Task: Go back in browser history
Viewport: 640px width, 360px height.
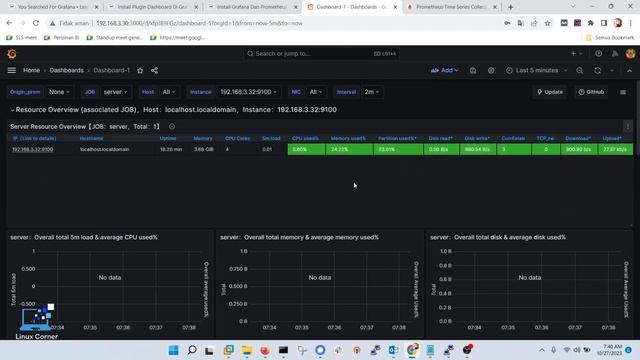Action: coord(9,23)
